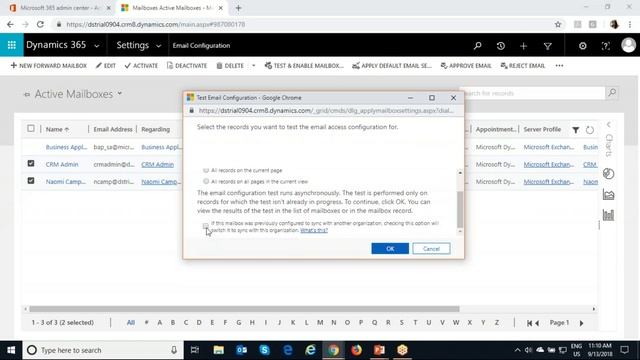Check the sync with this organization checkbox
The height and width of the screenshot is (360, 640).
[205, 226]
